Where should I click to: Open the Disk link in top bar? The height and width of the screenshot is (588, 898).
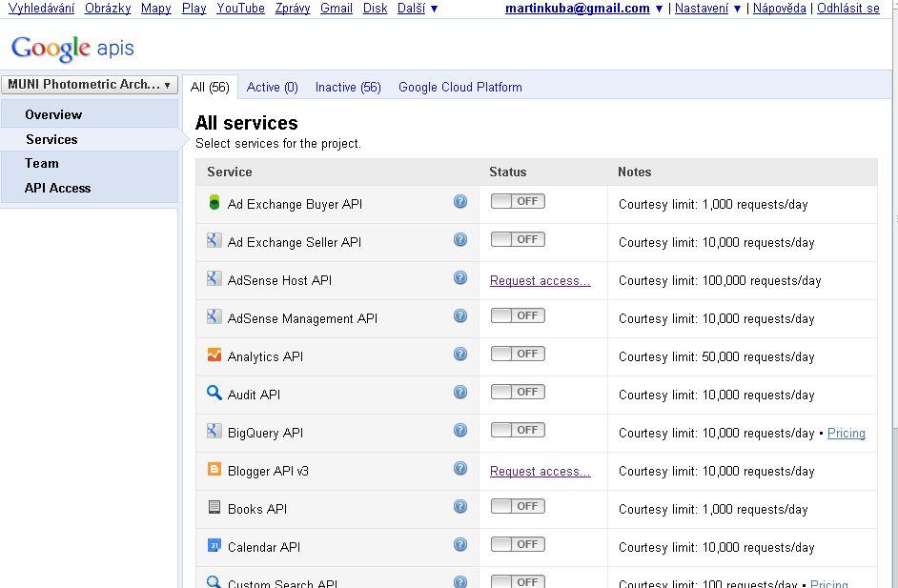376,8
